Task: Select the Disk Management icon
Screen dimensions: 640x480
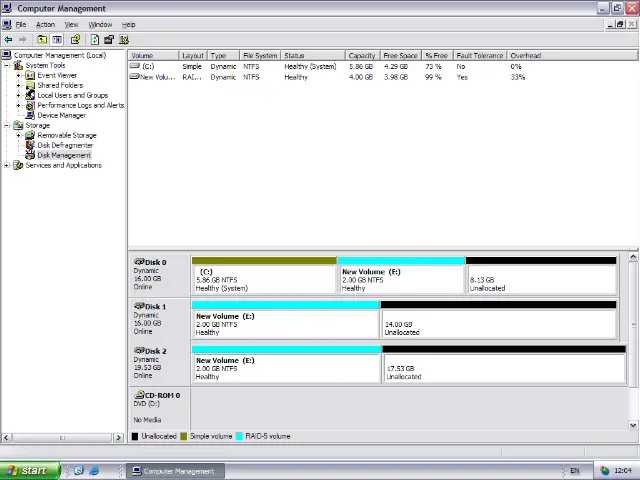Action: click(x=30, y=155)
